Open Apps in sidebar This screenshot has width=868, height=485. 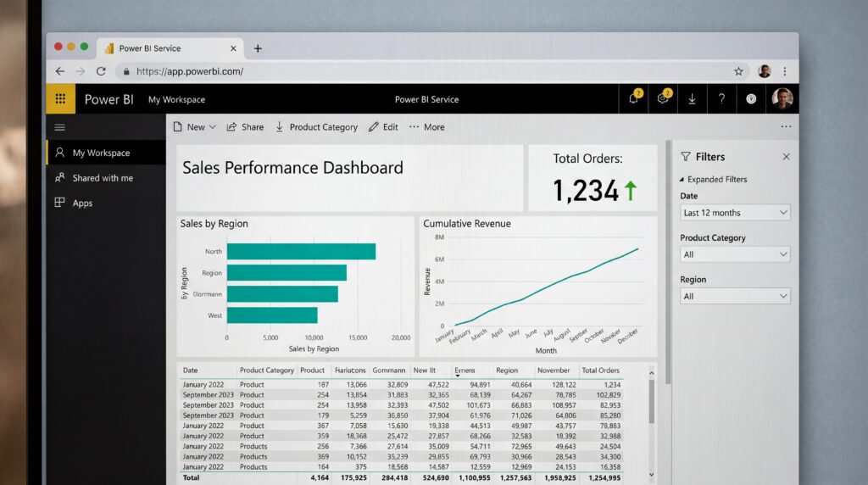(106, 203)
